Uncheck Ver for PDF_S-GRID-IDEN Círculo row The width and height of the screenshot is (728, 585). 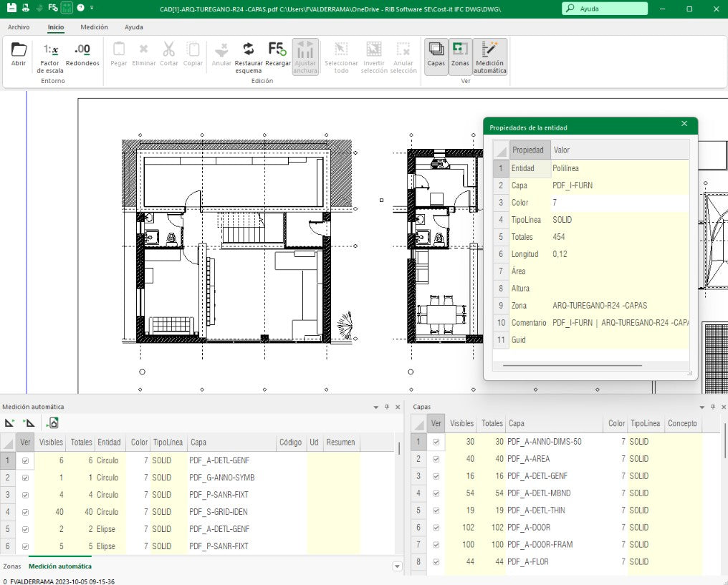[26, 512]
